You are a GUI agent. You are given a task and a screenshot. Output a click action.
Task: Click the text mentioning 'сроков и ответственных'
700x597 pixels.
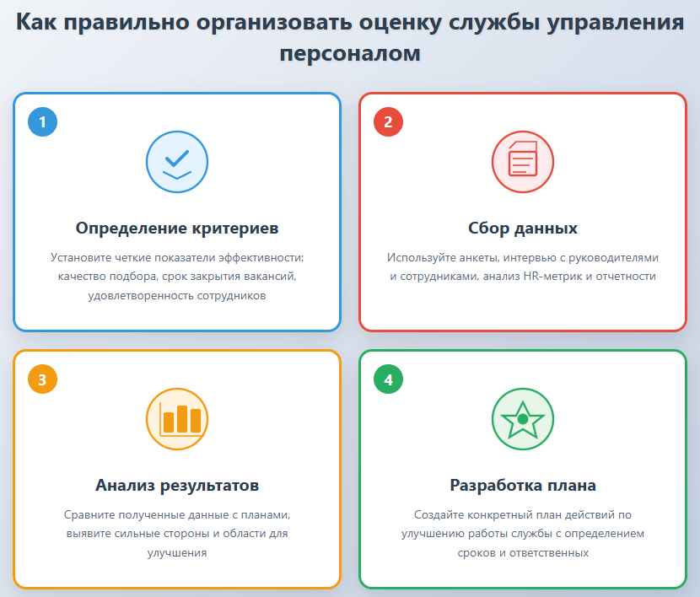tap(524, 551)
